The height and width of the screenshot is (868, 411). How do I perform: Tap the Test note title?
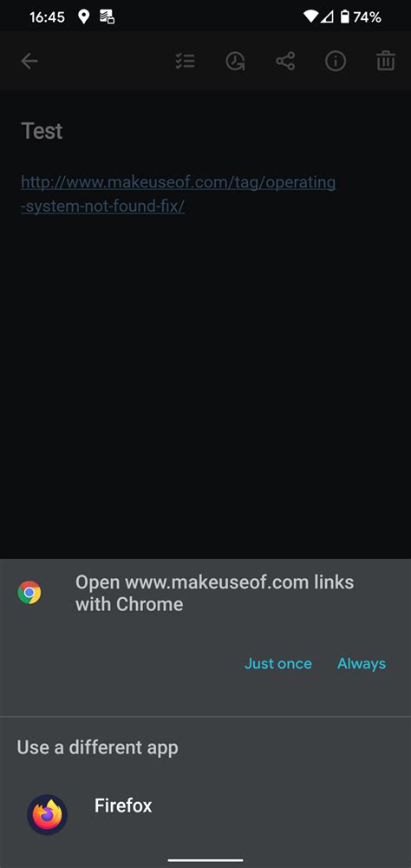[42, 131]
